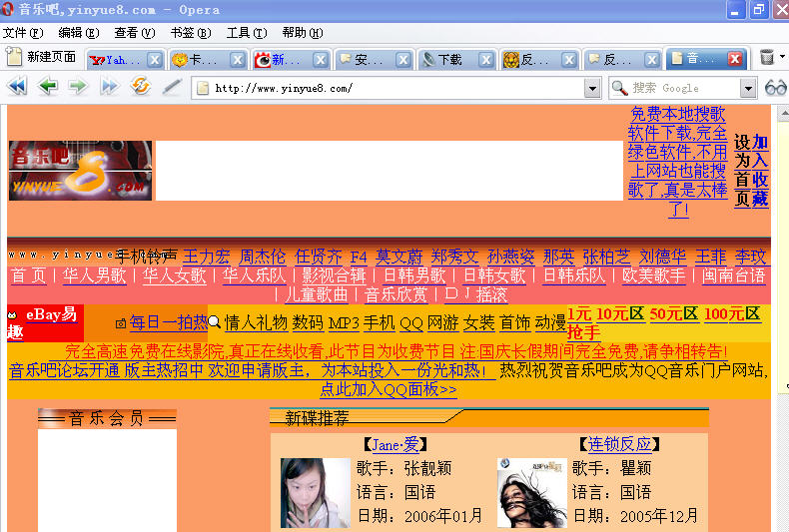
Task: Open the 文件(F) menu
Action: coord(23,33)
